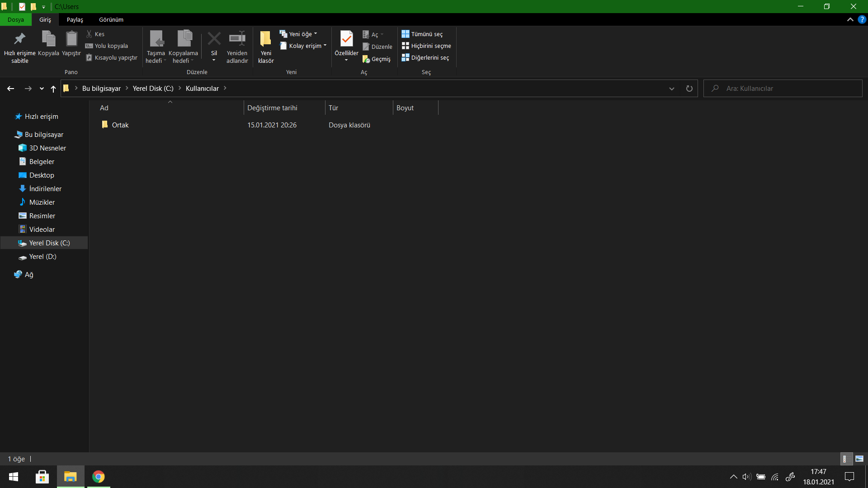Select İndirilenler in the navigation pane
This screenshot has height=488, width=868.
click(x=45, y=189)
